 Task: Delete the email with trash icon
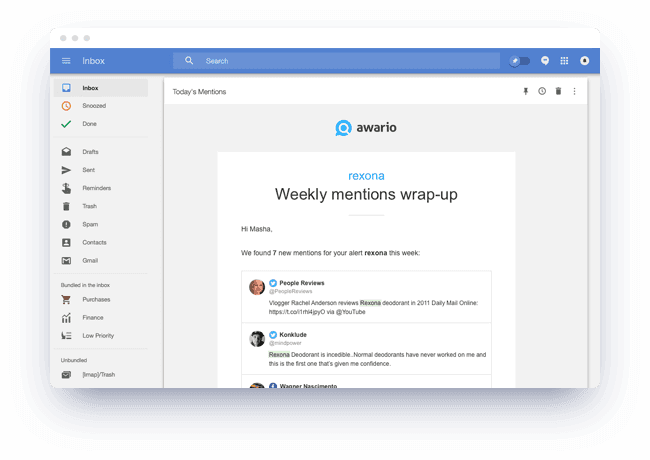tap(558, 91)
